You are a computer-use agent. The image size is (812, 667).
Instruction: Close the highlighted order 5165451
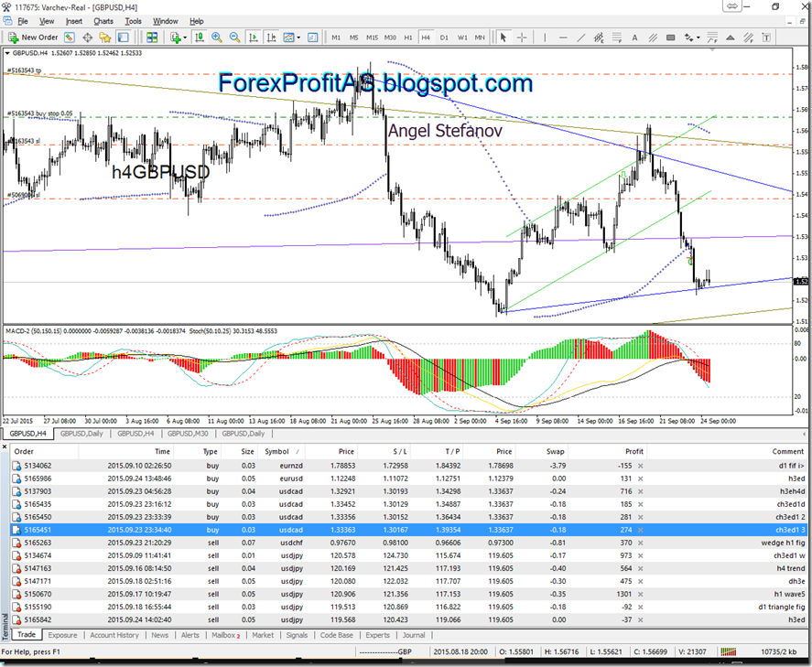641,530
